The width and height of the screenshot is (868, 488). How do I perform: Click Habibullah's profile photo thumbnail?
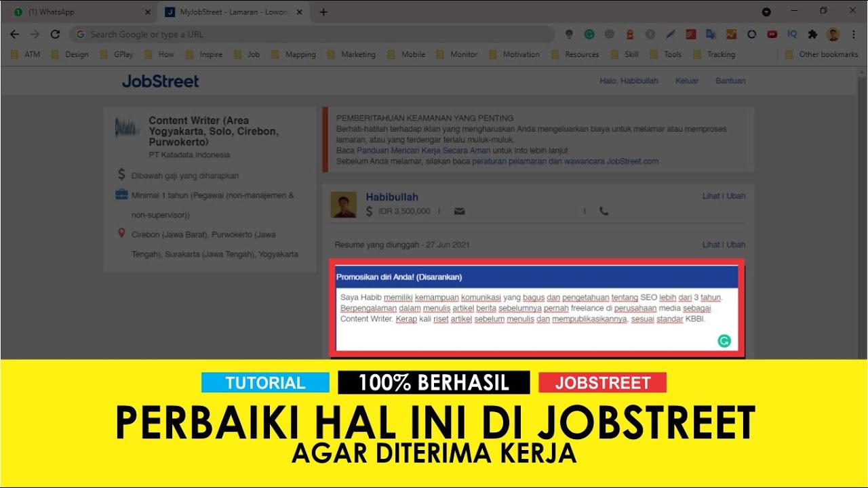(344, 205)
